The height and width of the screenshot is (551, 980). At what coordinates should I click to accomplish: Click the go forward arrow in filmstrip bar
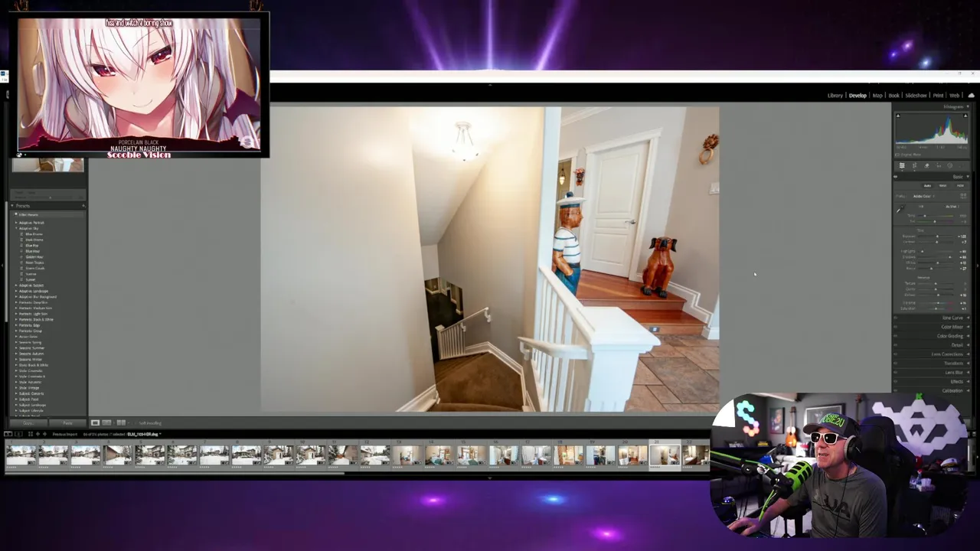[44, 434]
